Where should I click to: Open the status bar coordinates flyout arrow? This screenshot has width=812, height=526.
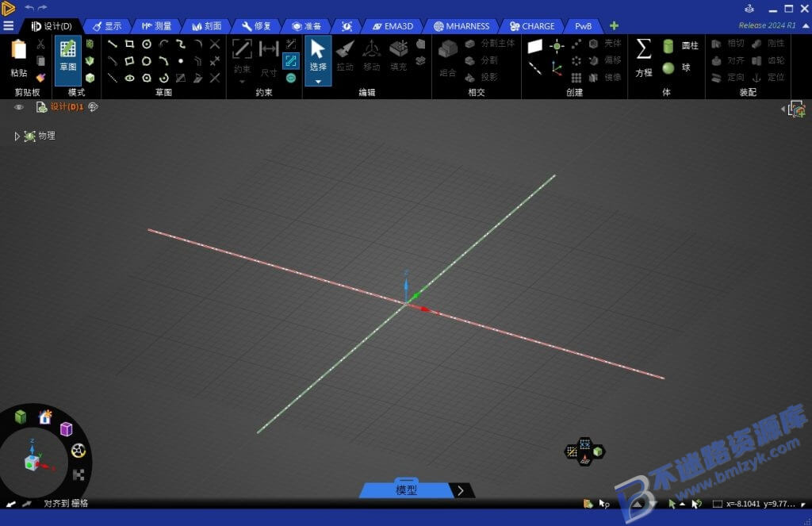(802, 504)
